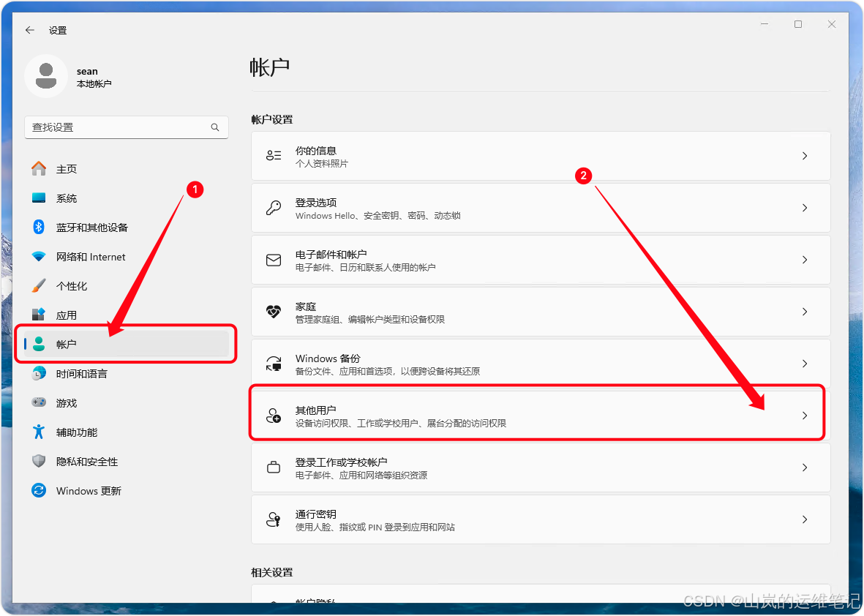This screenshot has width=864, height=616.
Task: Click the key icon for 登录选项
Action: click(x=274, y=208)
